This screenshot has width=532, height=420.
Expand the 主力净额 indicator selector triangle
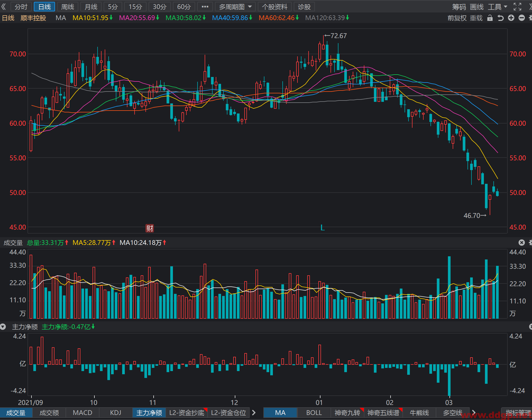click(3, 327)
